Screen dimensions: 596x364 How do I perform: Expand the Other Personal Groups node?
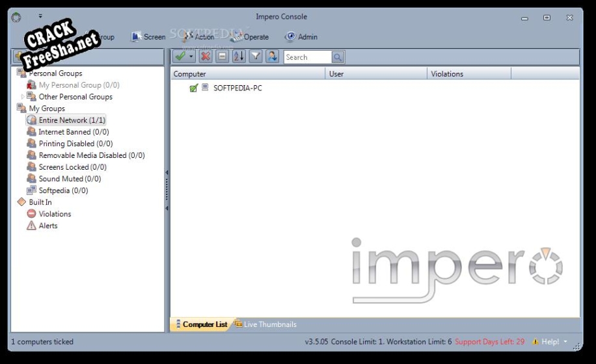(23, 97)
